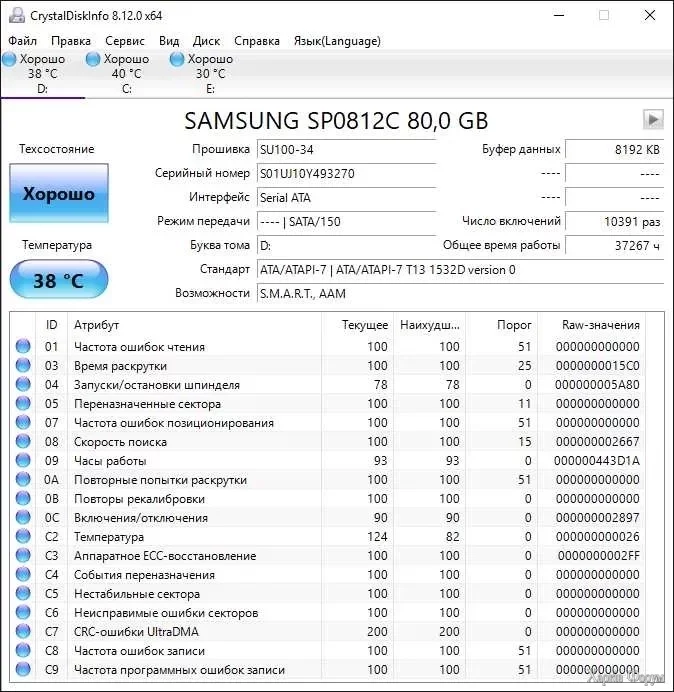674x692 pixels.
Task: Click the firmware field SU100-34
Action: coord(346,150)
